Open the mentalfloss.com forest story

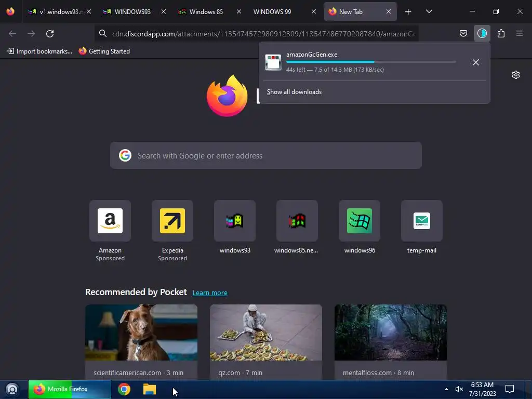(x=391, y=342)
